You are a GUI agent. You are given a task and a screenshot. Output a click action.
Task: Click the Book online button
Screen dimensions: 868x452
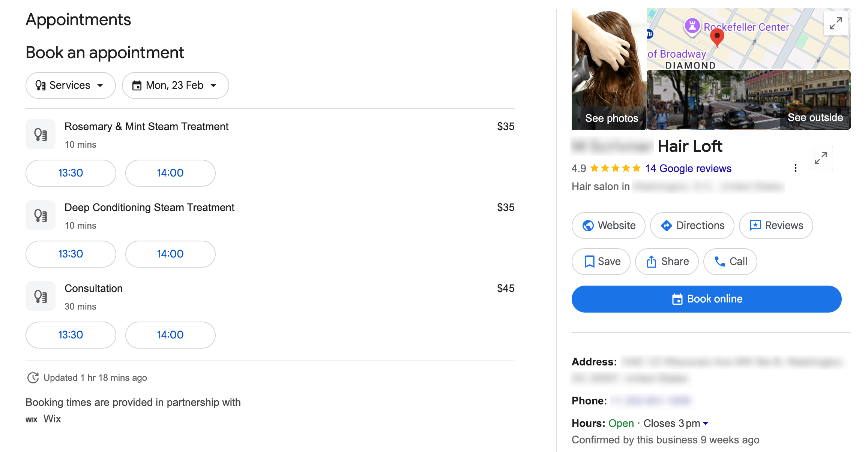click(x=706, y=299)
